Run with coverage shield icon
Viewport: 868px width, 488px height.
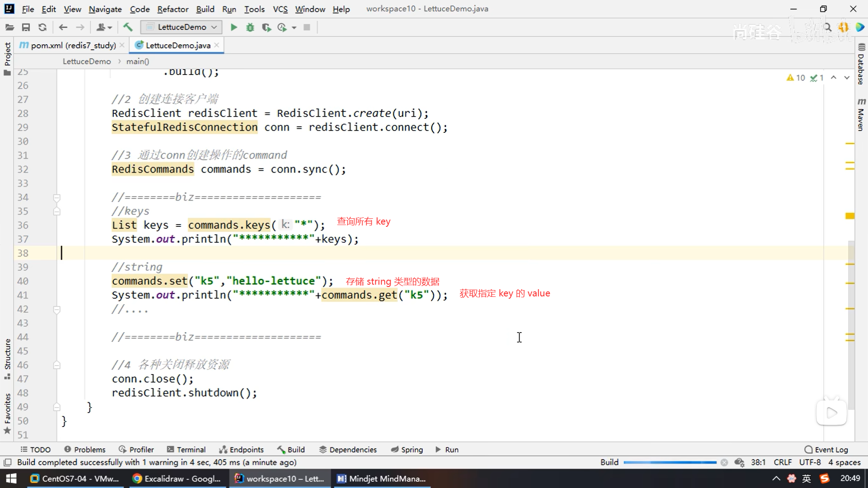[266, 28]
